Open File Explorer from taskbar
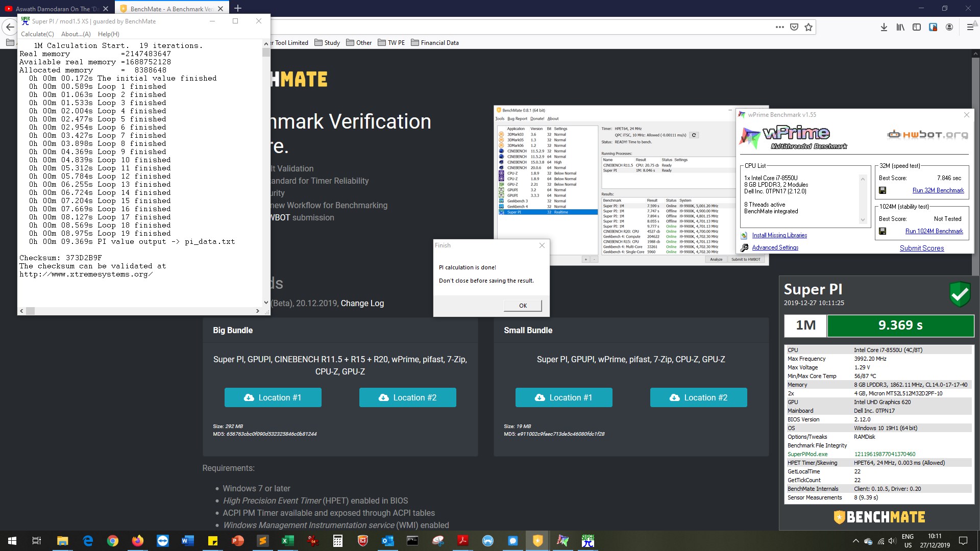Image resolution: width=980 pixels, height=551 pixels. [x=62, y=541]
